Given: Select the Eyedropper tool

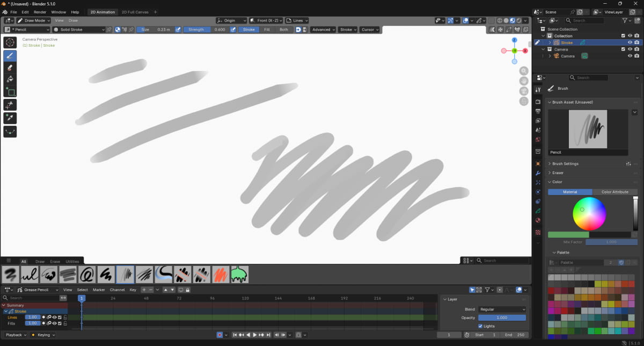Looking at the screenshot, I should coord(10,118).
